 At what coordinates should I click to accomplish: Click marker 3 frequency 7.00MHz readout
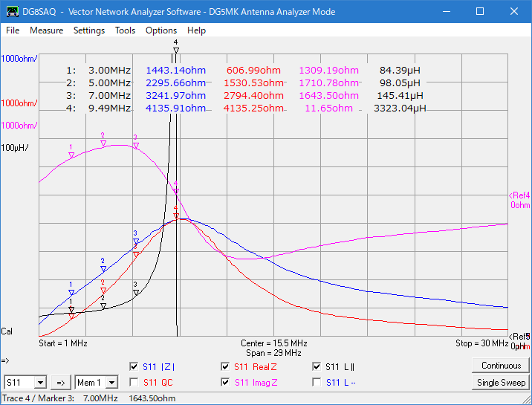point(109,96)
